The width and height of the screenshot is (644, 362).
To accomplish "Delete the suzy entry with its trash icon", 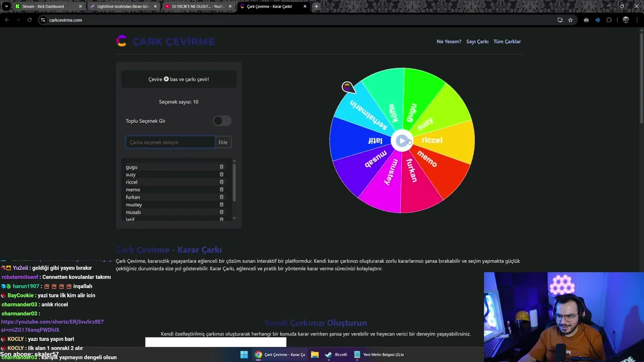I will click(x=221, y=174).
